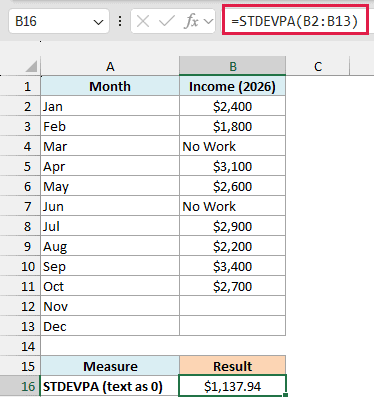The image size is (374, 397).
Task: Select row 16 header
Action: coord(20,386)
